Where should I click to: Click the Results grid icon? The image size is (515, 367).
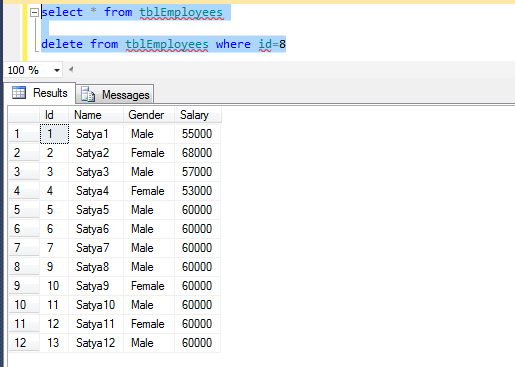pos(19,92)
